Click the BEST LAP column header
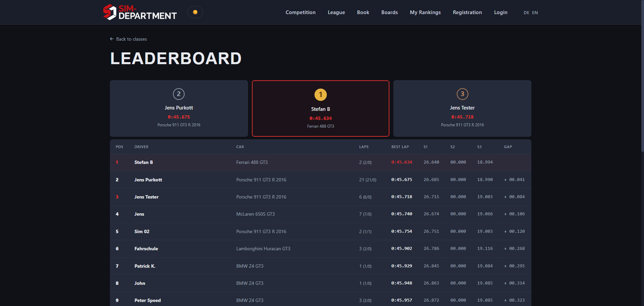 pos(400,147)
